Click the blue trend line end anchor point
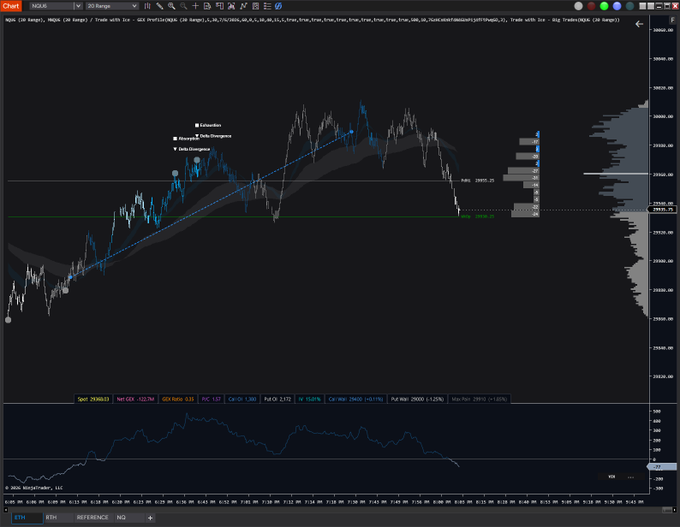Image resolution: width=680 pixels, height=527 pixels. tap(351, 131)
